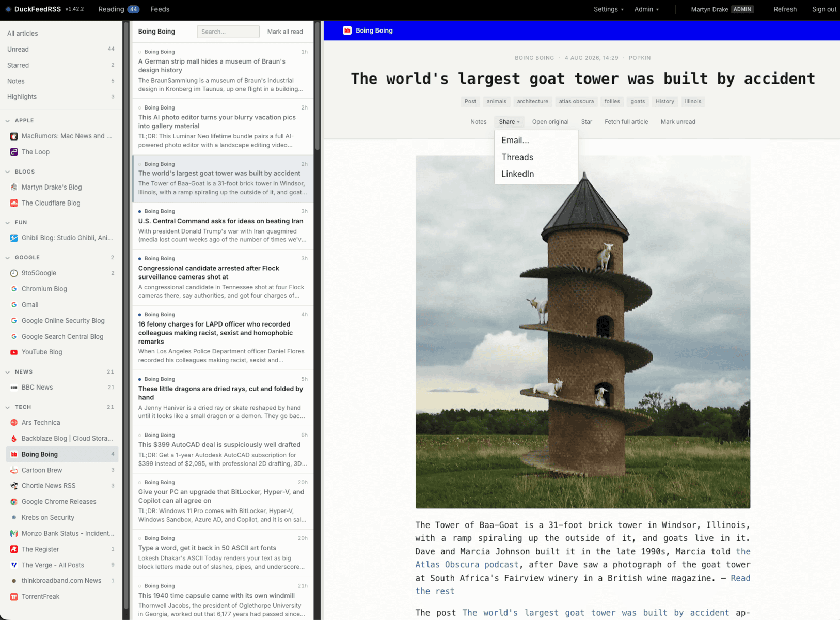This screenshot has height=620, width=840.
Task: Select Martyn Drake's Blog feed icon
Action: coord(14,187)
